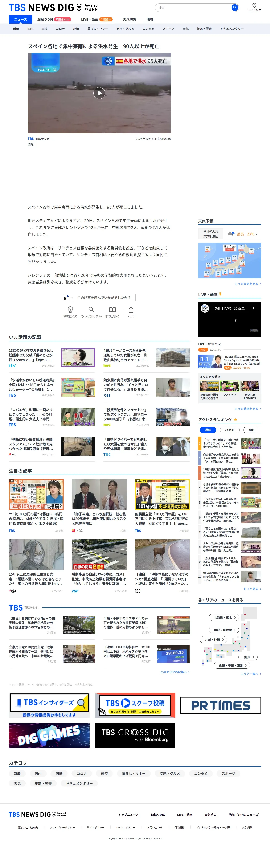The image size is (270, 868).
Task: Select the ニュース main tab
Action: pos(20,19)
